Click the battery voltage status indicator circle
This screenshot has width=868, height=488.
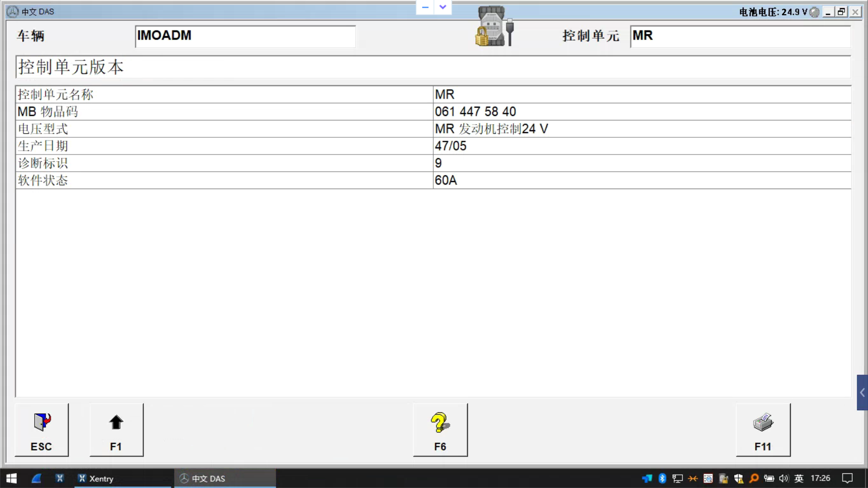[x=815, y=12]
